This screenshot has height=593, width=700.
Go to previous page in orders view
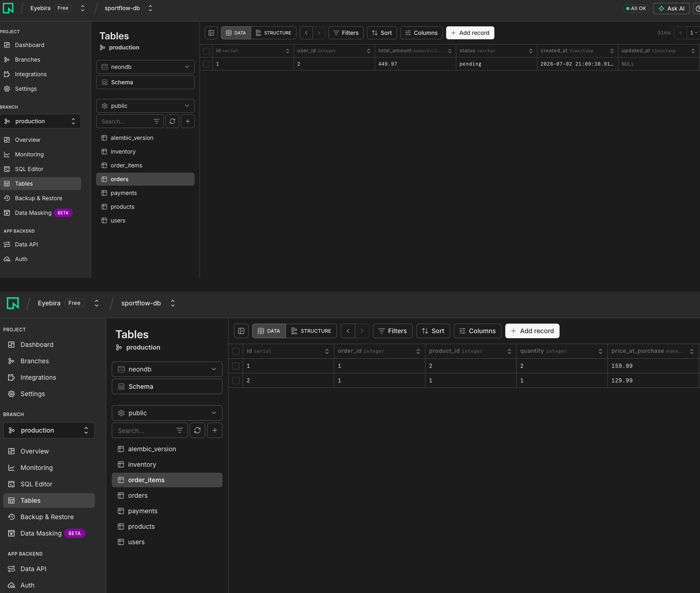pyautogui.click(x=306, y=33)
